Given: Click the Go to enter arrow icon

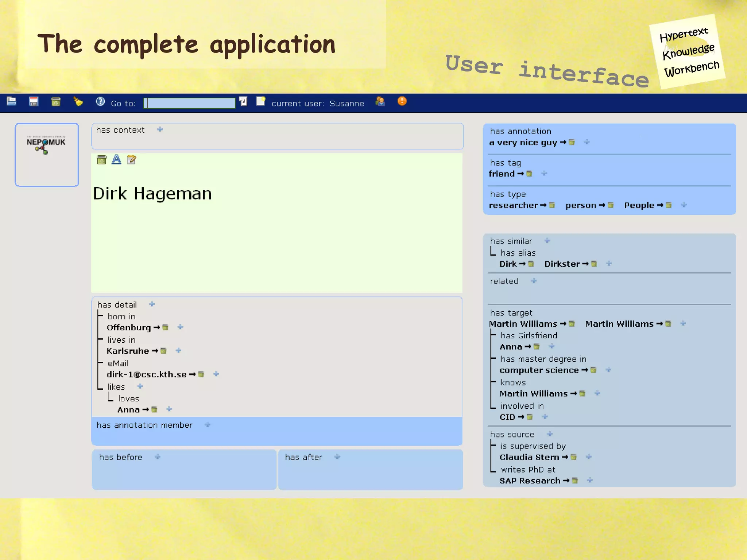Looking at the screenshot, I should tap(243, 101).
